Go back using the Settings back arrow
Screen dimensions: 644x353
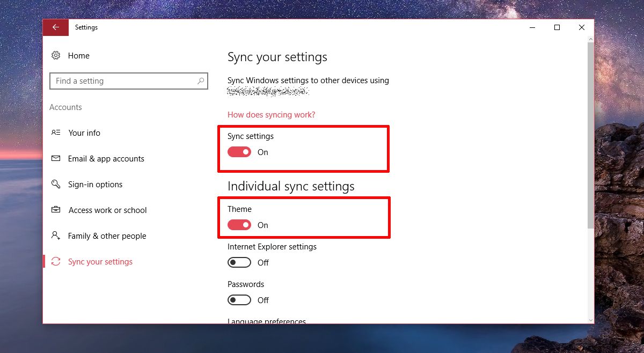[x=56, y=27]
